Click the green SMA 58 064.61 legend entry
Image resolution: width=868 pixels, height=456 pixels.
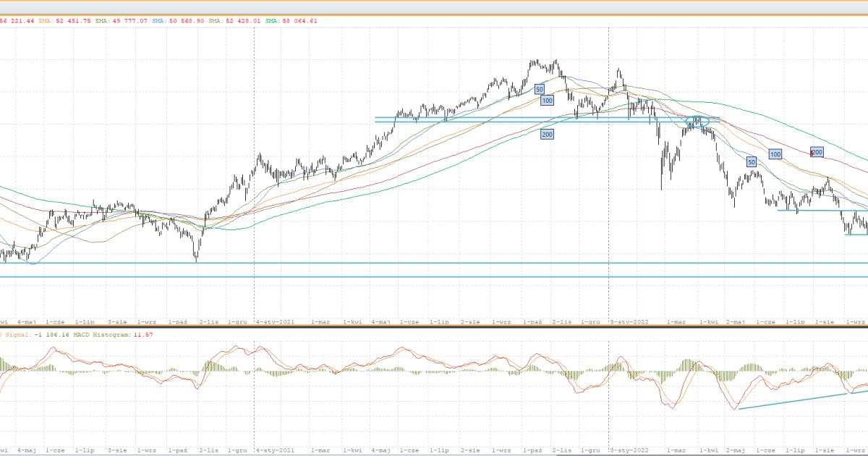tap(293, 21)
